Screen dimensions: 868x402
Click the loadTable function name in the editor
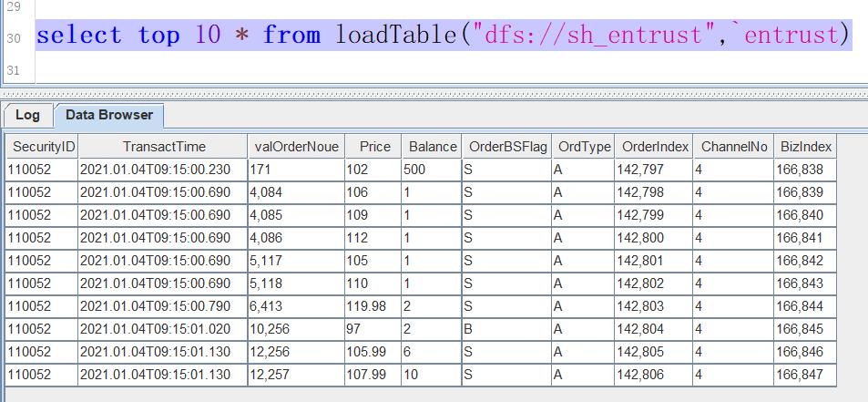(x=394, y=36)
